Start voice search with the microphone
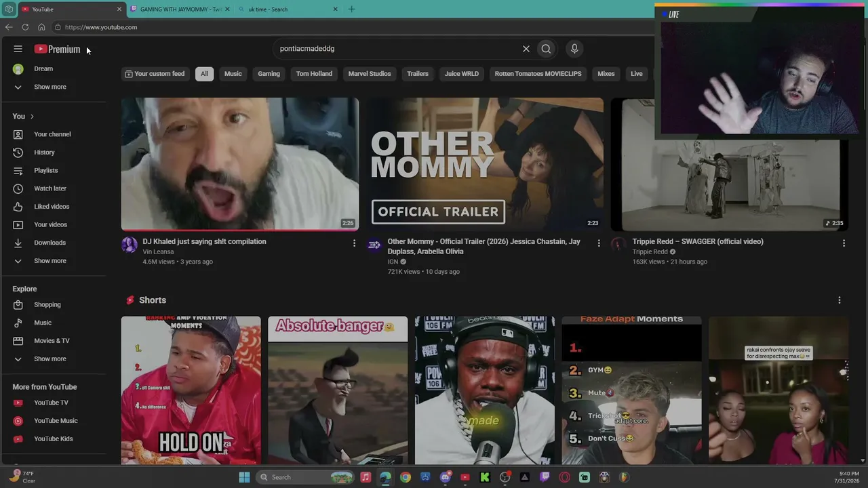The image size is (868, 488). (x=574, y=49)
